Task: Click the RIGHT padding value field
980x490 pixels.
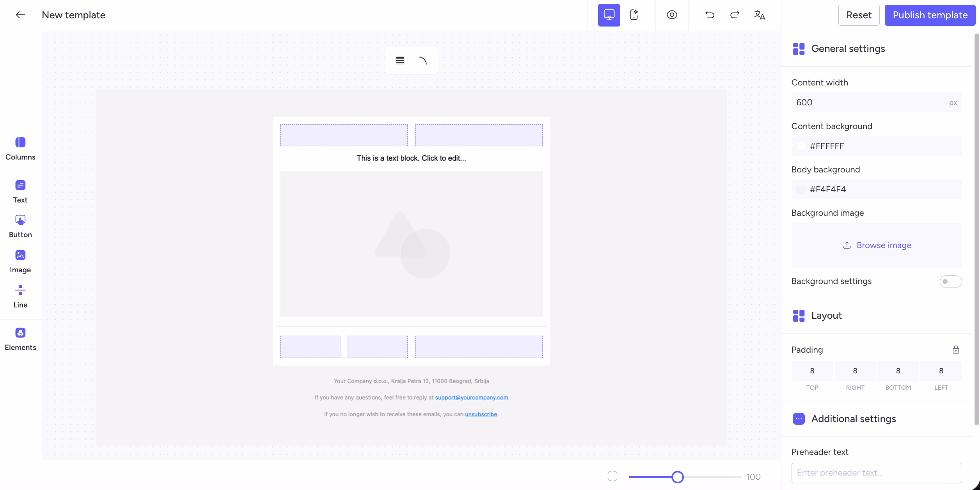Action: click(x=855, y=371)
